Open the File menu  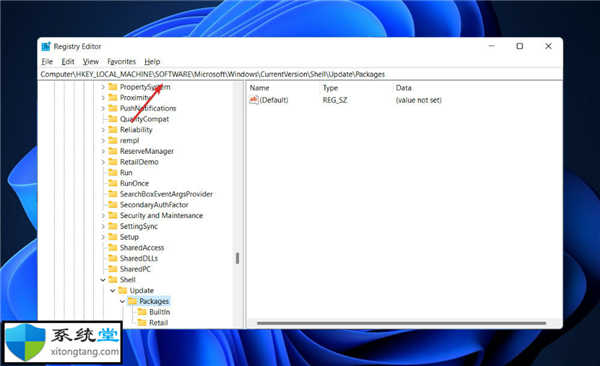47,61
